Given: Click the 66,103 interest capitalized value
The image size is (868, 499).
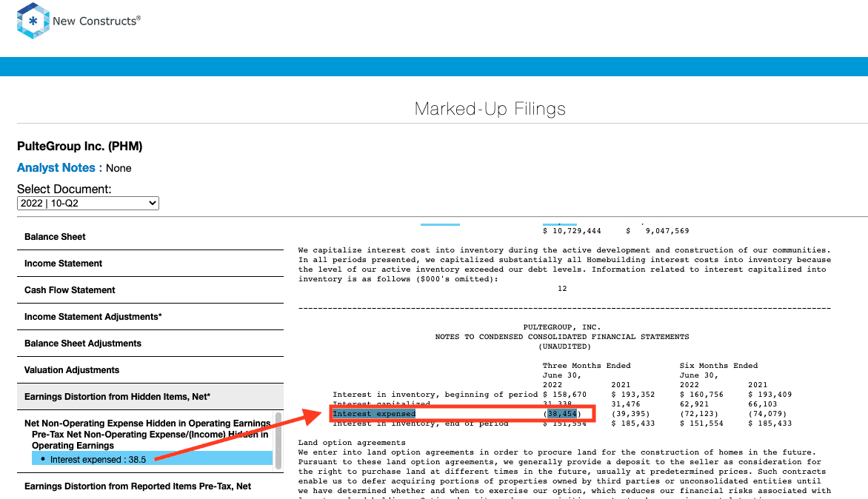Looking at the screenshot, I should click(x=763, y=403).
